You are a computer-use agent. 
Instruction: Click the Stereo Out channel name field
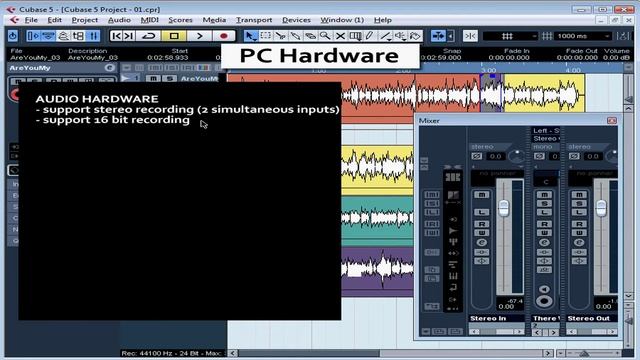click(x=591, y=318)
